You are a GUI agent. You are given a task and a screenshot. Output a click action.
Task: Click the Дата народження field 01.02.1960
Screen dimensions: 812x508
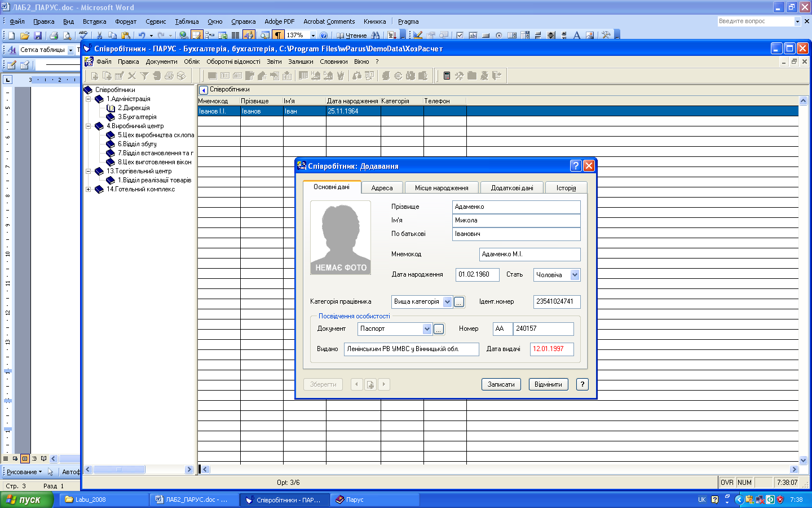(477, 275)
